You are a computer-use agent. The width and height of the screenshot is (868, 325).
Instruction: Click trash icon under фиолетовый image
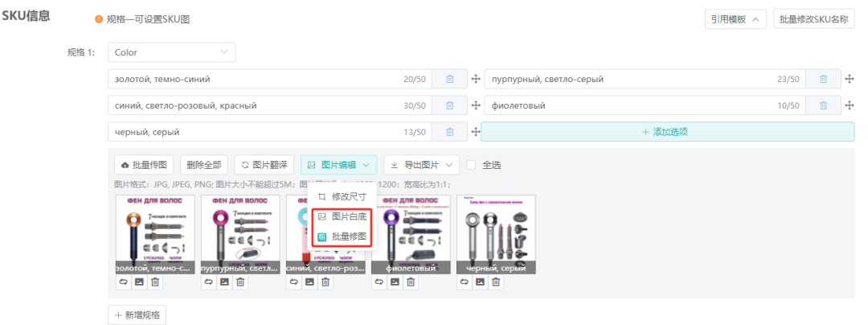point(411,282)
